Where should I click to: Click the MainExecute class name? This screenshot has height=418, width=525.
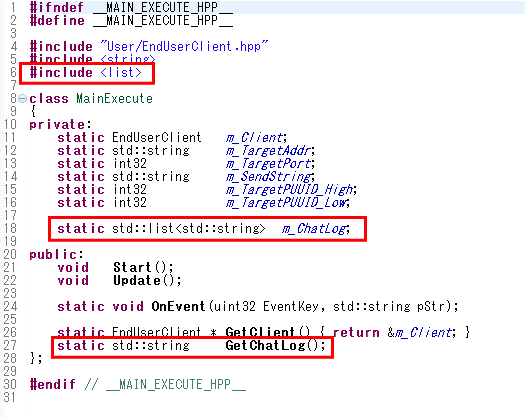[x=115, y=99]
